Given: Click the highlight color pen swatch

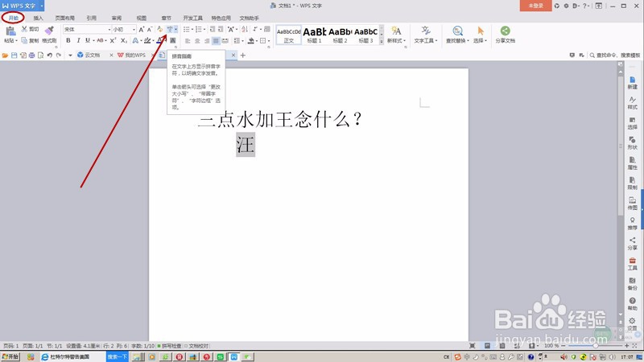Looking at the screenshot, I should [147, 41].
